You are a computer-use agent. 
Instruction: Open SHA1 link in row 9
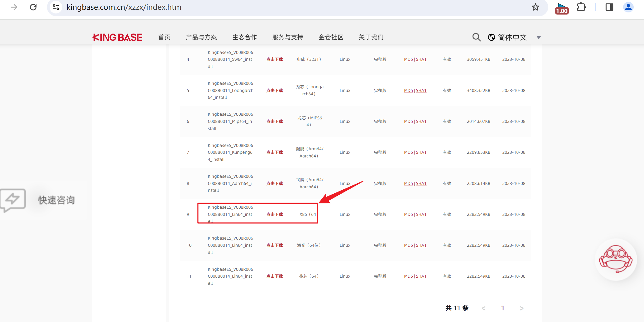tap(421, 214)
